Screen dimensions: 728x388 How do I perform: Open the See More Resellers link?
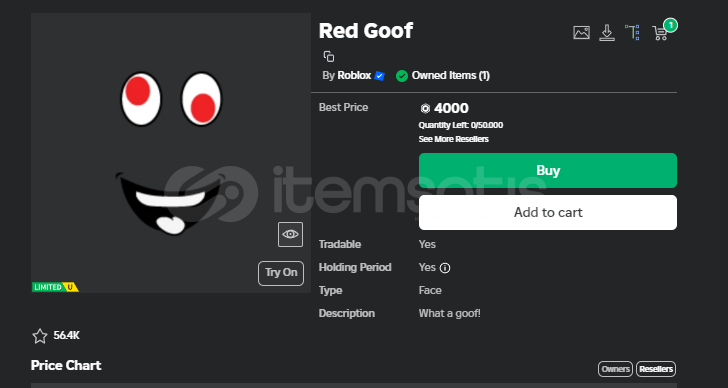point(454,139)
